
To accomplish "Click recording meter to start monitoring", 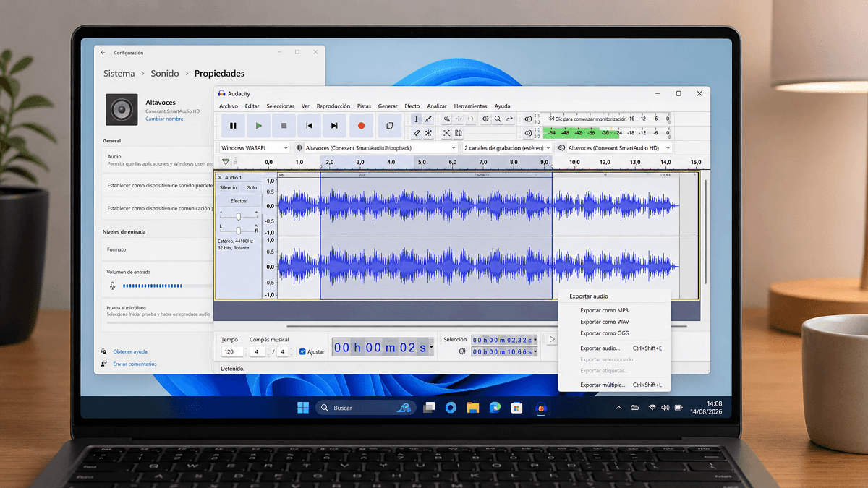I will click(x=606, y=119).
